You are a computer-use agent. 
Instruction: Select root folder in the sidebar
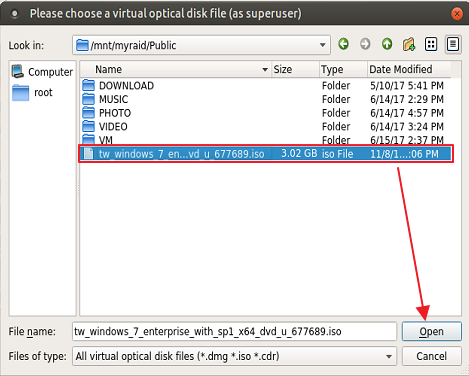click(x=32, y=92)
